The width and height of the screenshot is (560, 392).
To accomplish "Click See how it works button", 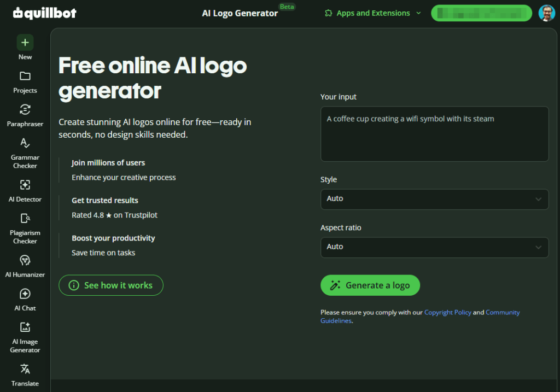I will 110,285.
